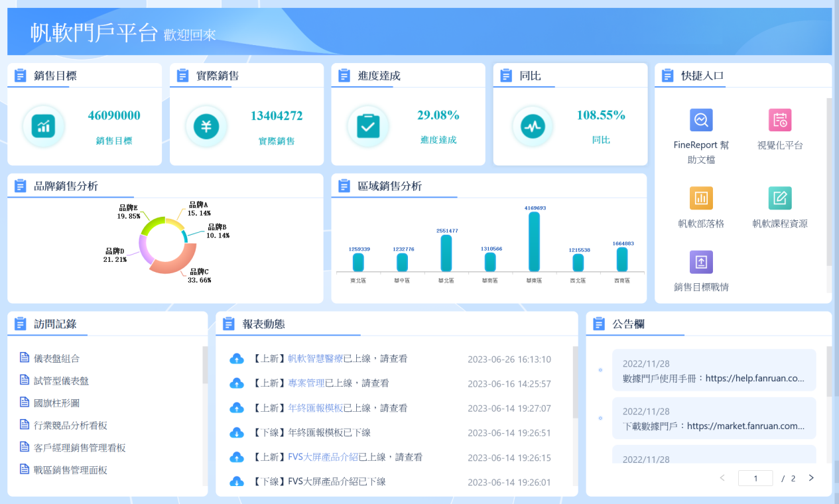The width and height of the screenshot is (839, 504).
Task: Click the 快捷入口 panel scrollbar
Action: 829,182
